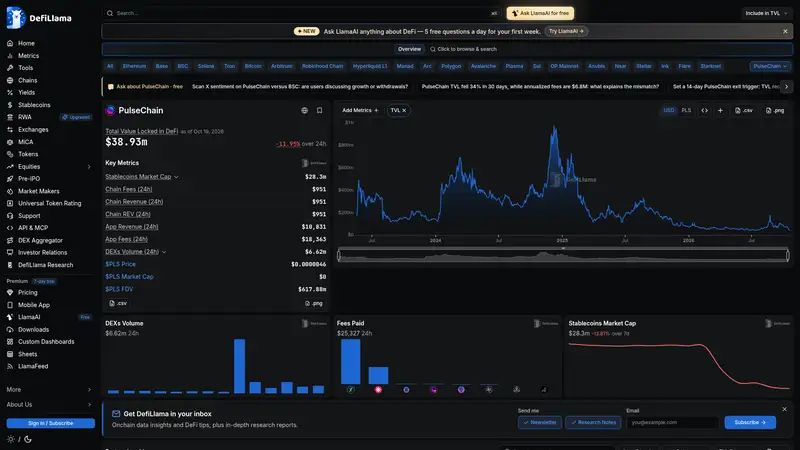
Task: Open the DefiLlama logo home link
Action: click(x=39, y=18)
